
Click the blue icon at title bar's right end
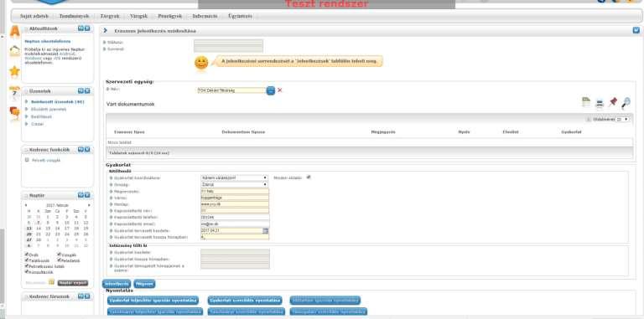click(x=636, y=30)
